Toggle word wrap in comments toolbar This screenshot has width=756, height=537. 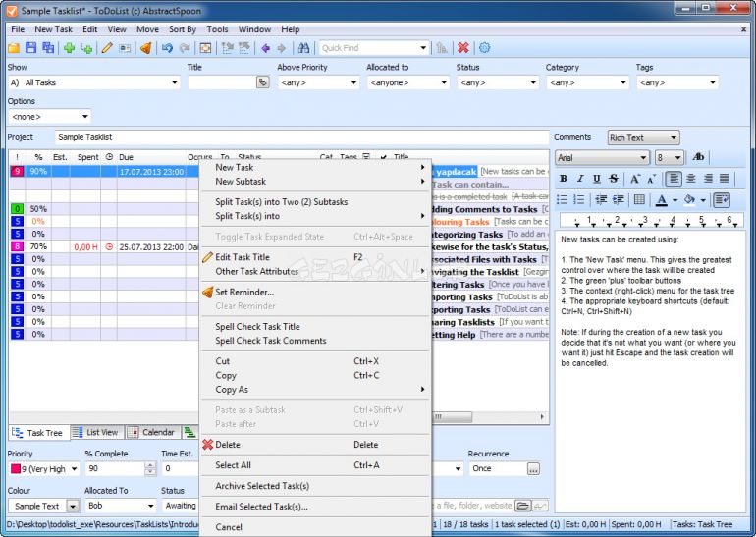coord(722,199)
